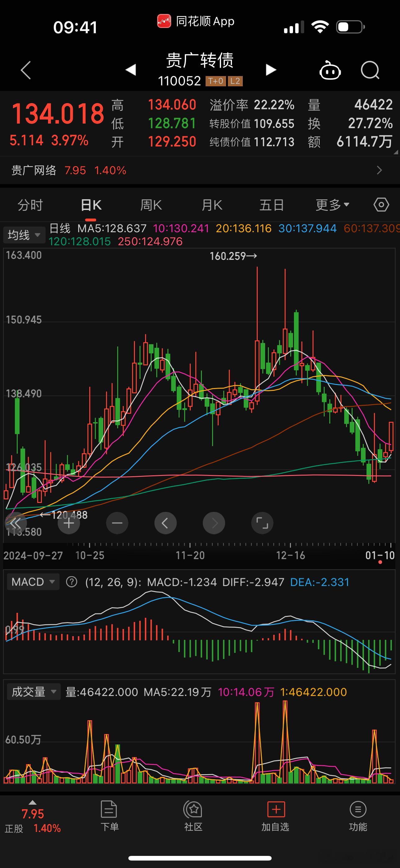Go back with the left chevron
Image resolution: width=400 pixels, height=868 pixels.
tap(26, 70)
